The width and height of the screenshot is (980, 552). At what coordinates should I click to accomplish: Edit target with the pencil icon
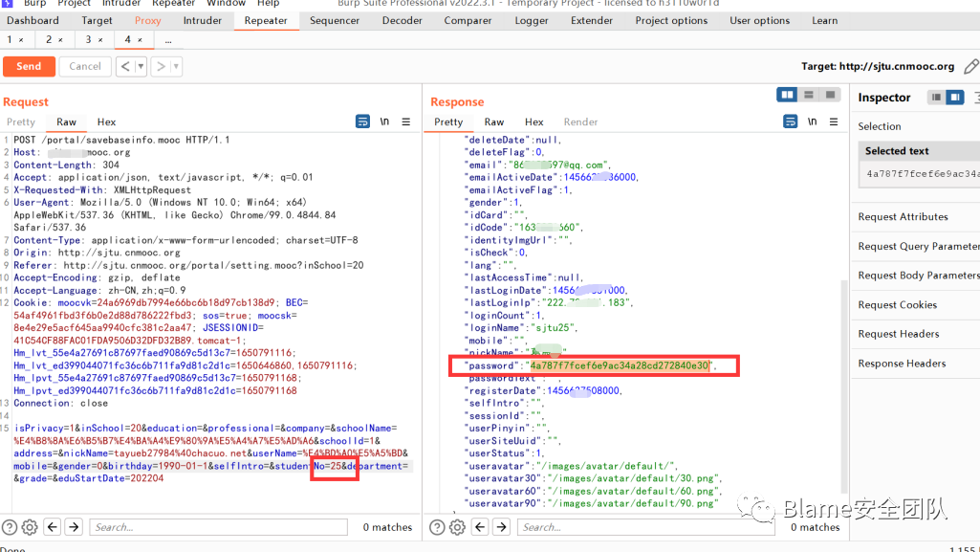(x=971, y=66)
